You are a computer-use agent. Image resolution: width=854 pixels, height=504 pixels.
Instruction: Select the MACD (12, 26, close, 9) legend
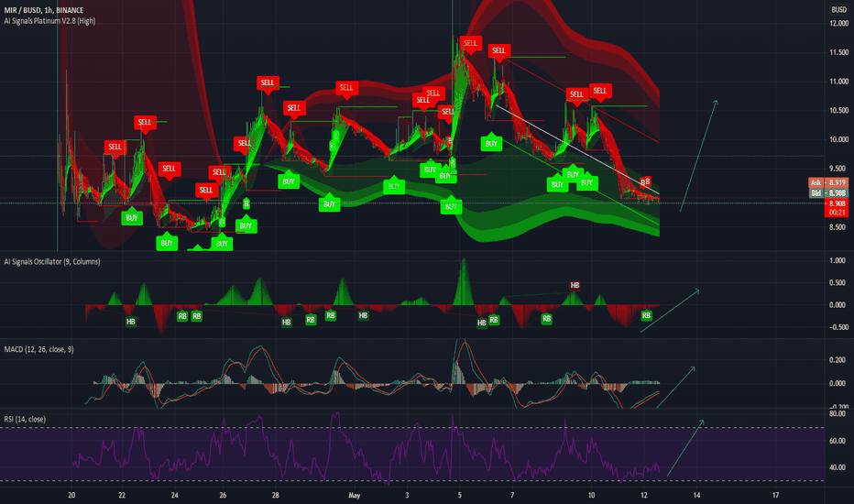point(38,349)
